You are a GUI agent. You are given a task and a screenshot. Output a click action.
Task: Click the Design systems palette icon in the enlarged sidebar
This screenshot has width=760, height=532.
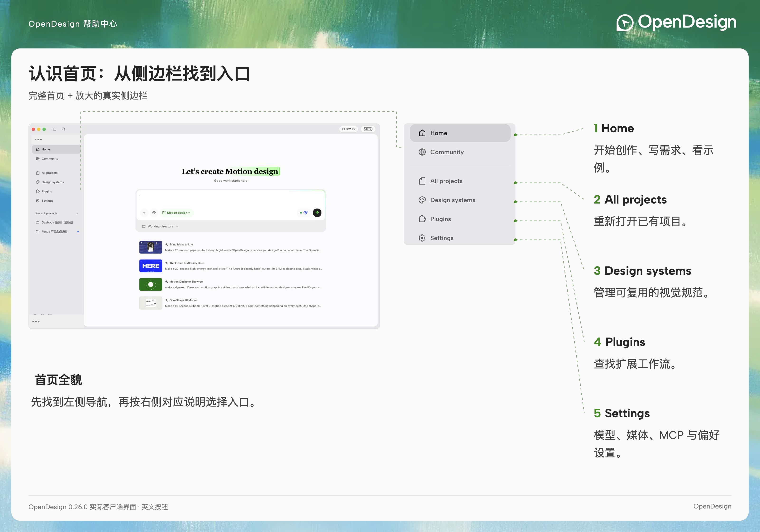(x=422, y=200)
